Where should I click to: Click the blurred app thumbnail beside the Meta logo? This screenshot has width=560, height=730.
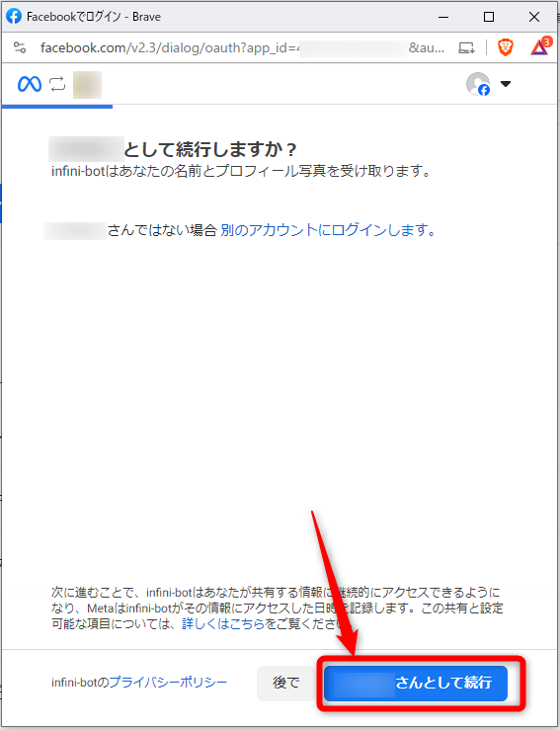[88, 85]
